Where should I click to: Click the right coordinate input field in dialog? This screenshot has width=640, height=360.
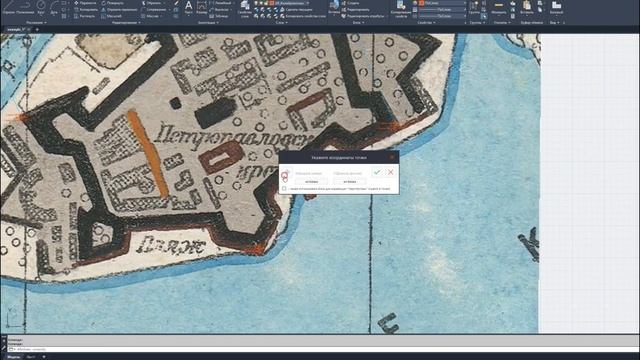click(350, 182)
